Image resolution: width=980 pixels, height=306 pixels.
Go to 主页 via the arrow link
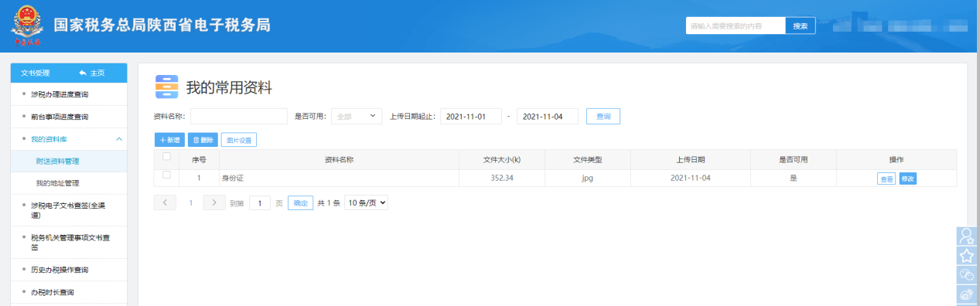[x=92, y=73]
